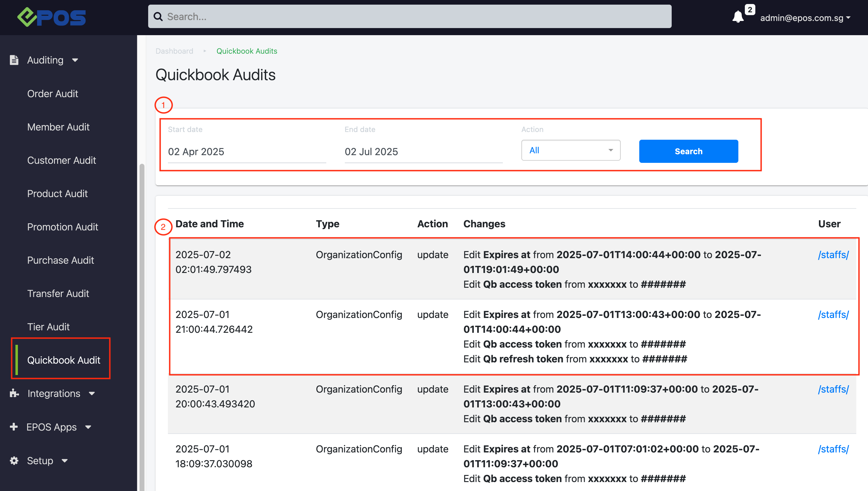Expand the Integrations submenu arrow
The width and height of the screenshot is (868, 491).
coord(92,394)
